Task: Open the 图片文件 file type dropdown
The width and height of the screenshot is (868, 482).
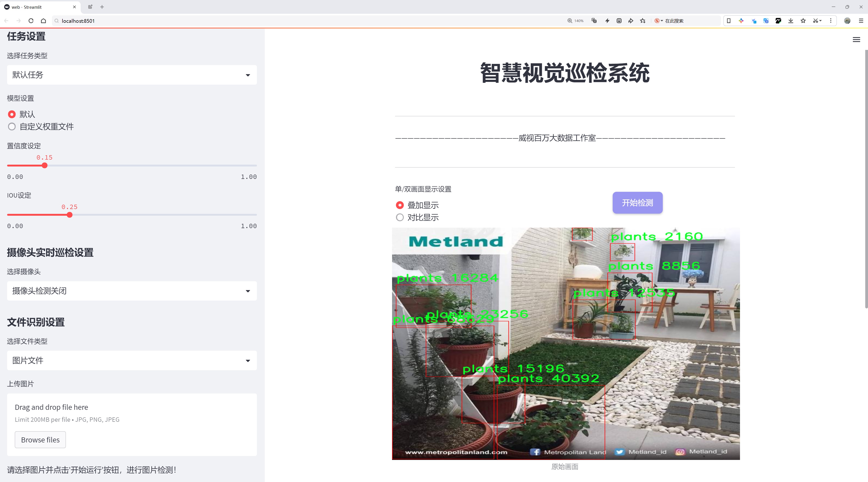Action: pos(132,360)
